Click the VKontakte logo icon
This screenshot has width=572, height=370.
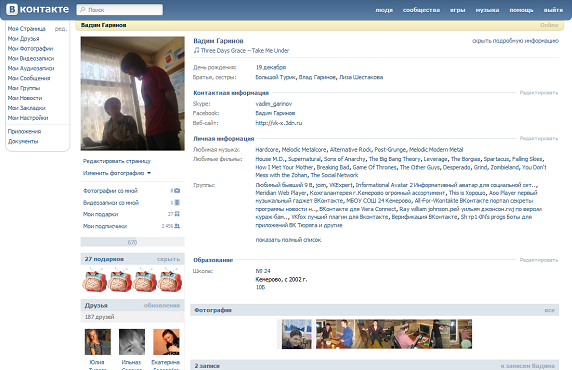[12, 9]
